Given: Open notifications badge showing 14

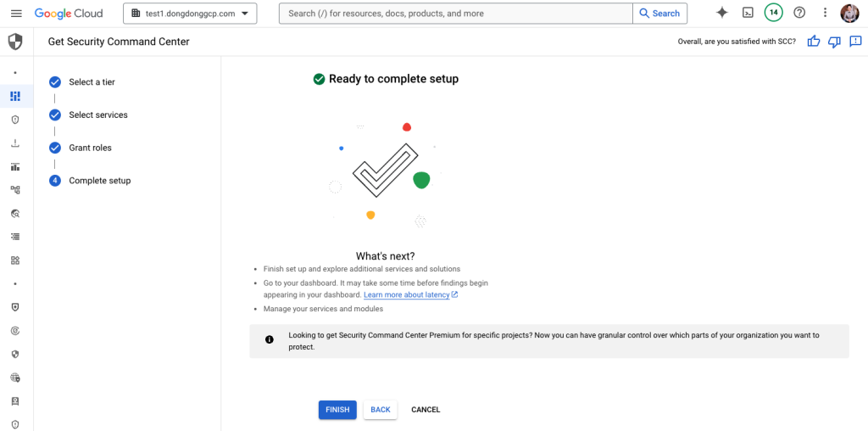Looking at the screenshot, I should (773, 13).
